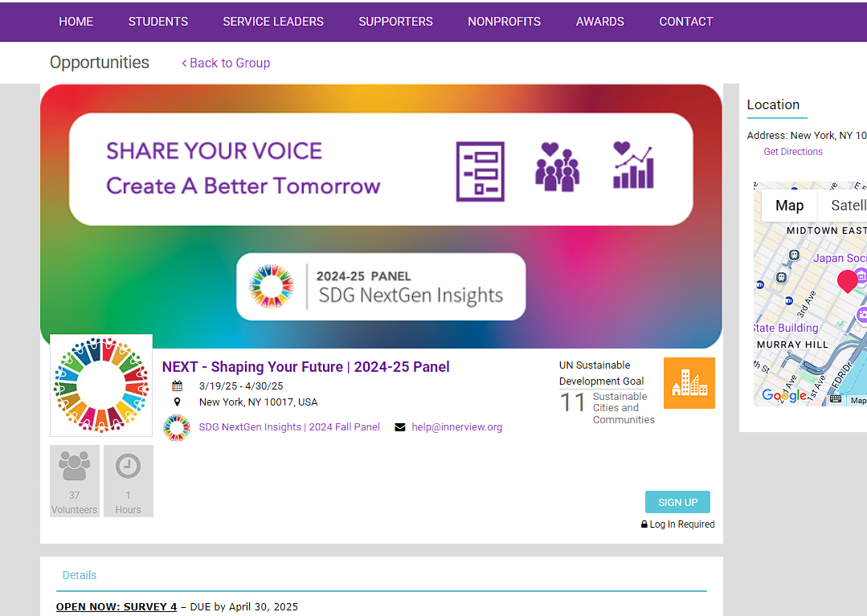Screen dimensions: 867x616
Task: Click the UN Sustainable Development Goal text
Action: coord(601,373)
